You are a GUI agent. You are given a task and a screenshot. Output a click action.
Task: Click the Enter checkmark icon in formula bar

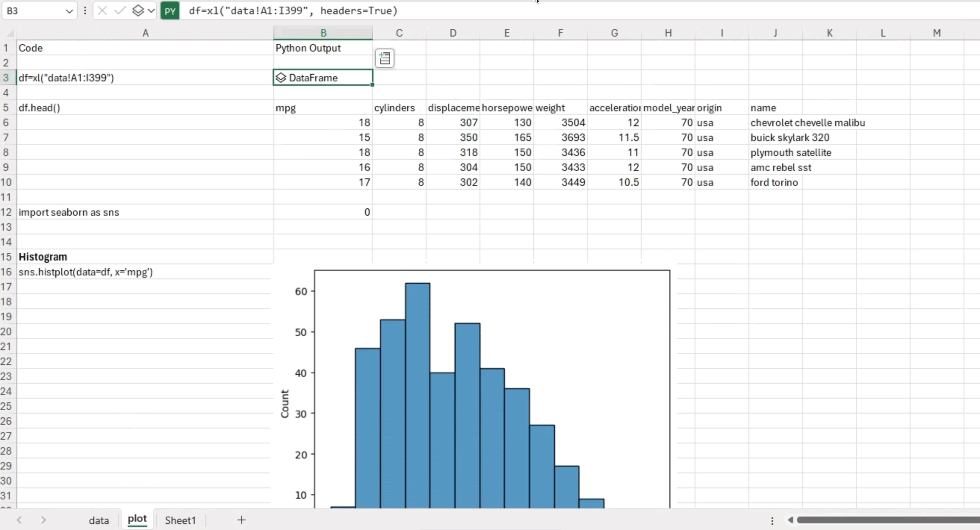coord(120,11)
